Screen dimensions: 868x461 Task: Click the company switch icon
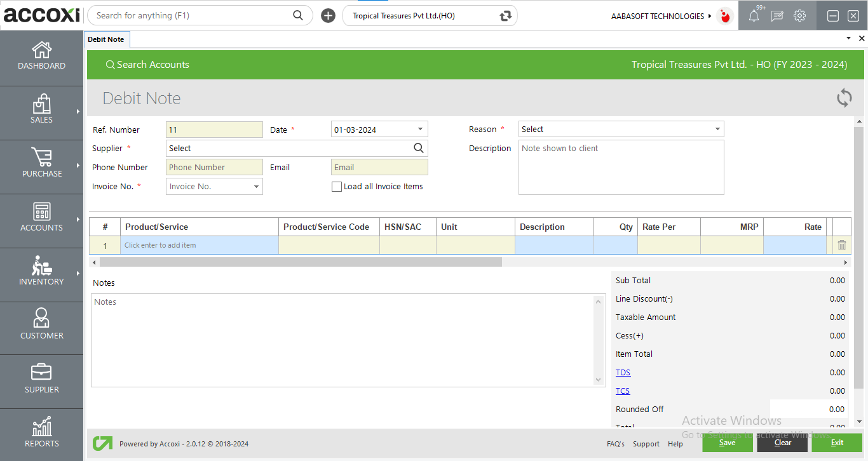click(x=505, y=16)
